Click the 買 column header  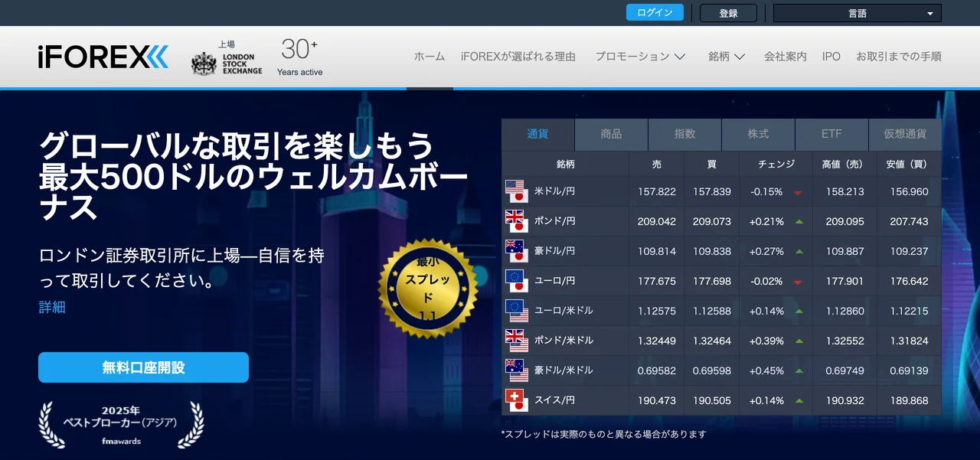712,164
